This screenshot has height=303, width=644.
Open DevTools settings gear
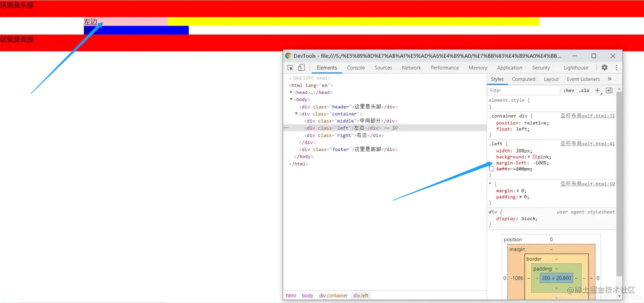coord(604,67)
